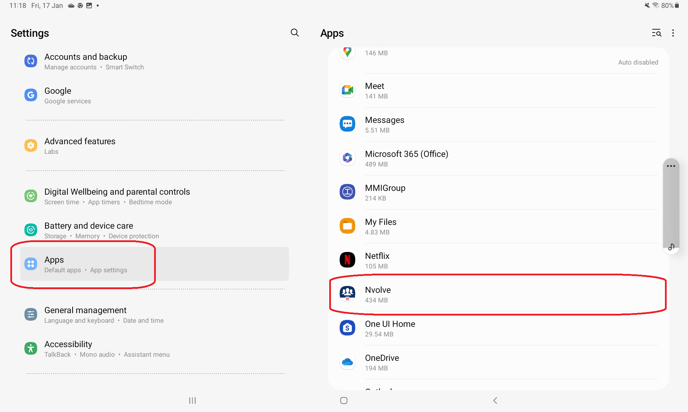Tap the OneDrive app icon

[348, 362]
